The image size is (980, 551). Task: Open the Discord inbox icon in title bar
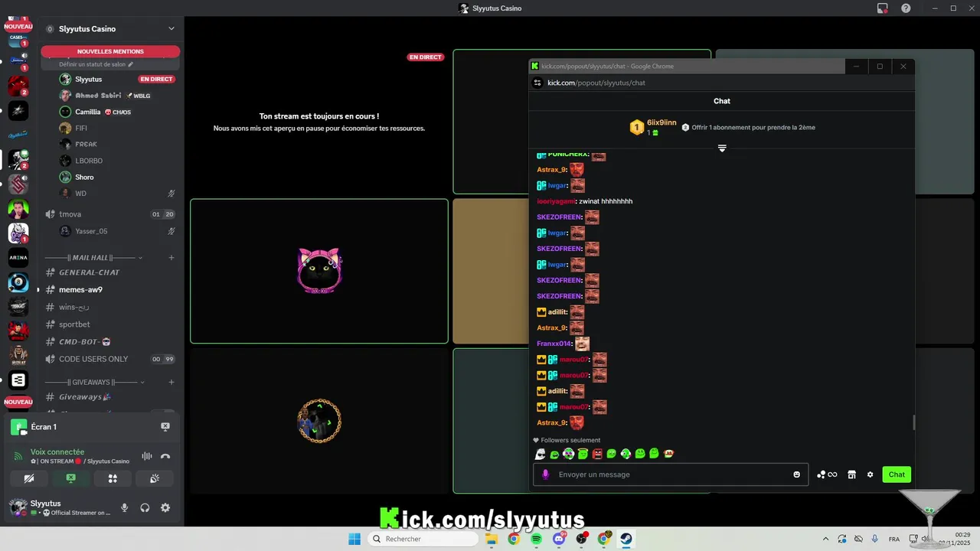click(x=883, y=8)
